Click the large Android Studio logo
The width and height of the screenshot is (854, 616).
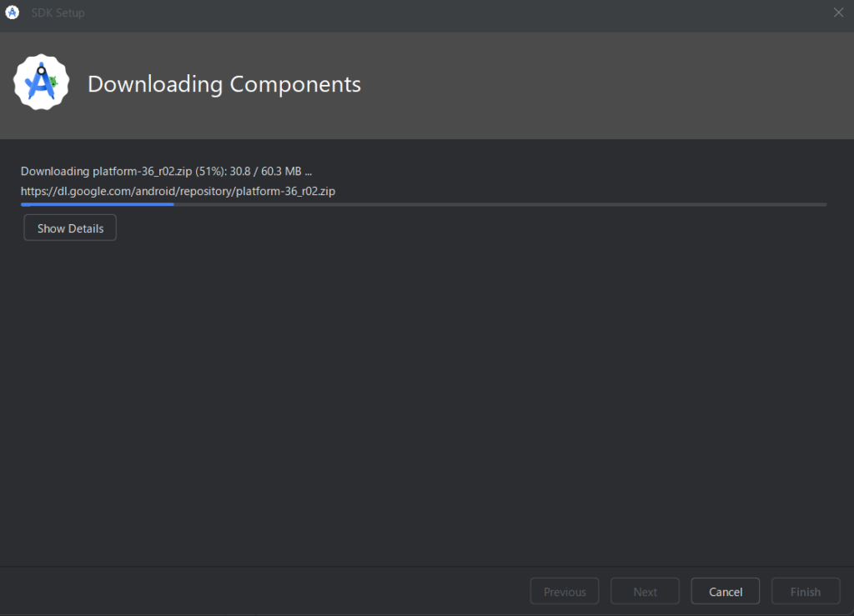point(41,83)
